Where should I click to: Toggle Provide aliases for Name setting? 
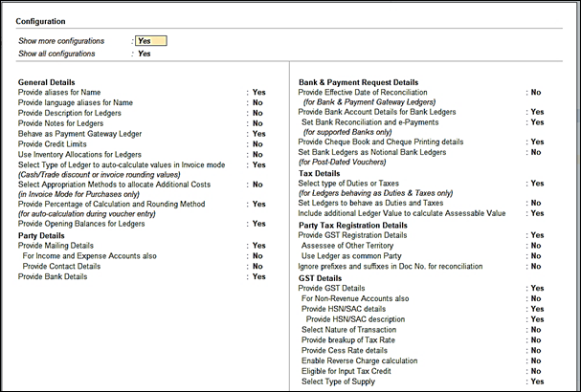pyautogui.click(x=259, y=92)
